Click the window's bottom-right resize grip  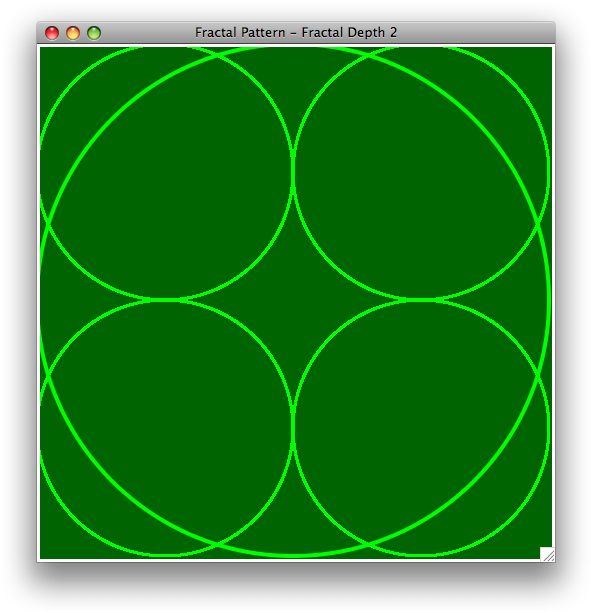click(547, 554)
